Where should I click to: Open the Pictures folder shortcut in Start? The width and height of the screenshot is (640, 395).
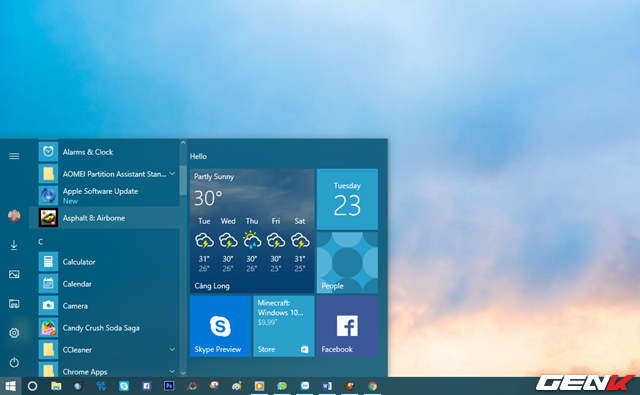coord(14,274)
